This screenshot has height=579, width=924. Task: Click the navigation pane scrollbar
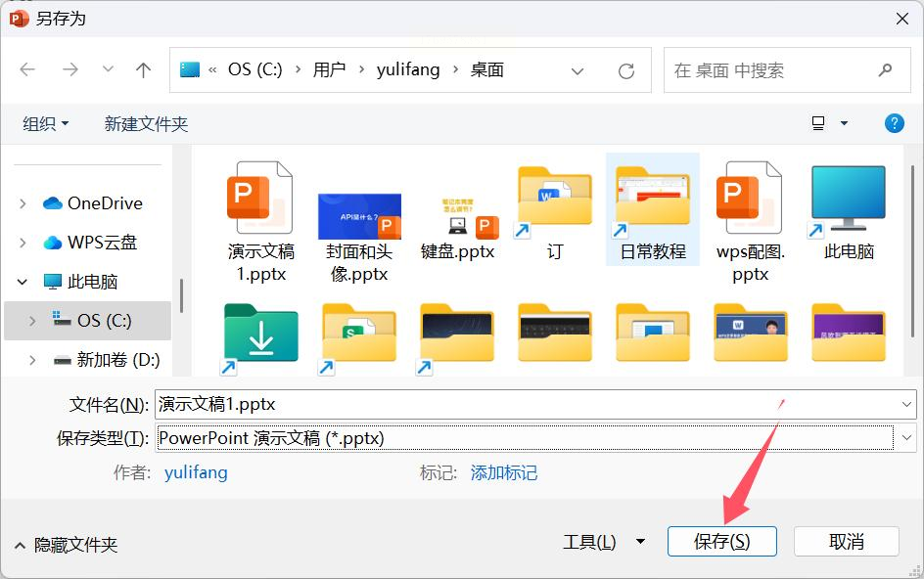[181, 295]
